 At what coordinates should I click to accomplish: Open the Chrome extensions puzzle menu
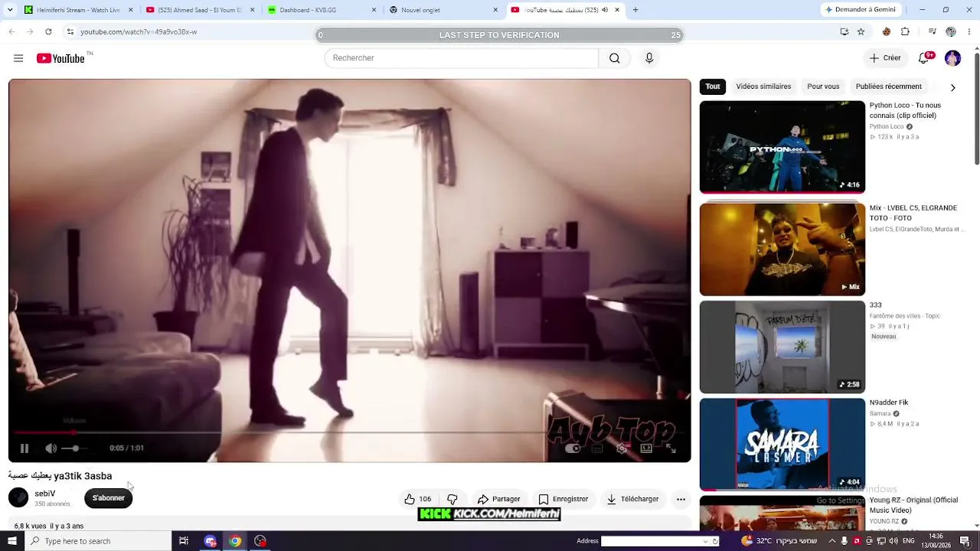click(905, 32)
